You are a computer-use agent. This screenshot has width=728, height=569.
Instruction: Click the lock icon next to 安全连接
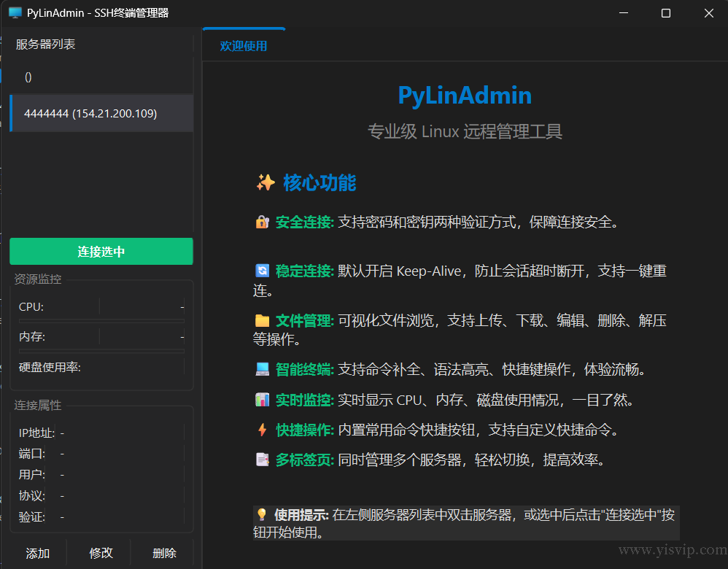tap(262, 222)
